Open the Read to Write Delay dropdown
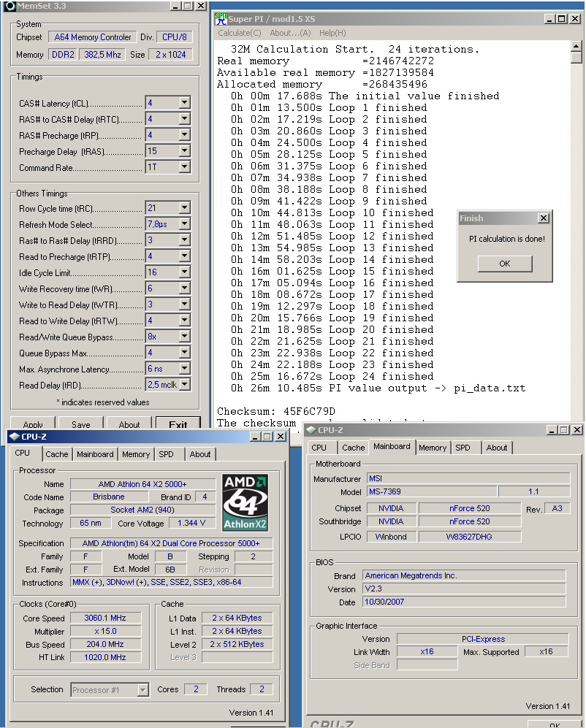586x728 pixels. click(x=184, y=320)
